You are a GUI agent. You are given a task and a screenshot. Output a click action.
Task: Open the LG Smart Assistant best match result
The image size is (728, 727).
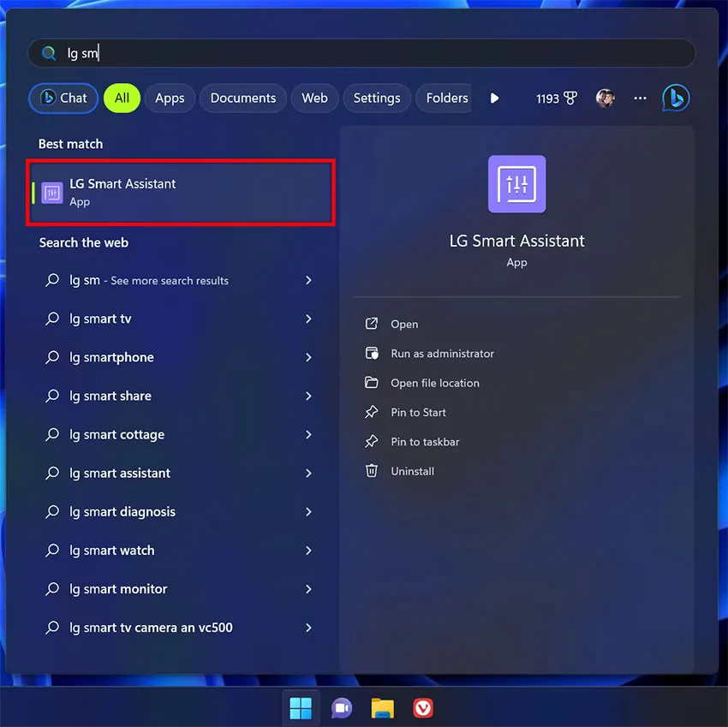point(181,192)
